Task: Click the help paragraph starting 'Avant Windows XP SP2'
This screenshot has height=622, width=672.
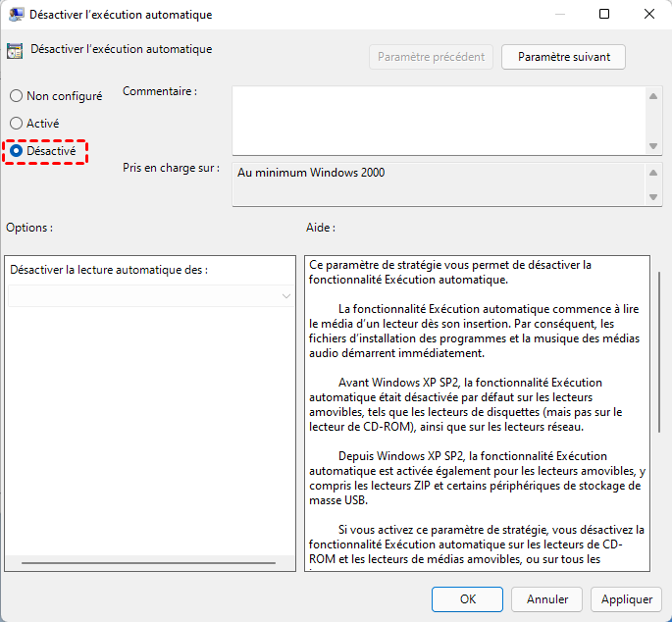Action: click(x=465, y=404)
